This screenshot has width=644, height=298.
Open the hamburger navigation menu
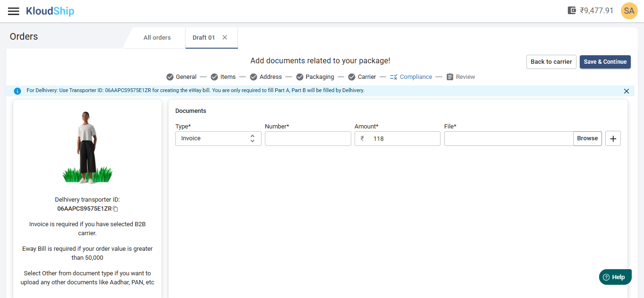[14, 11]
